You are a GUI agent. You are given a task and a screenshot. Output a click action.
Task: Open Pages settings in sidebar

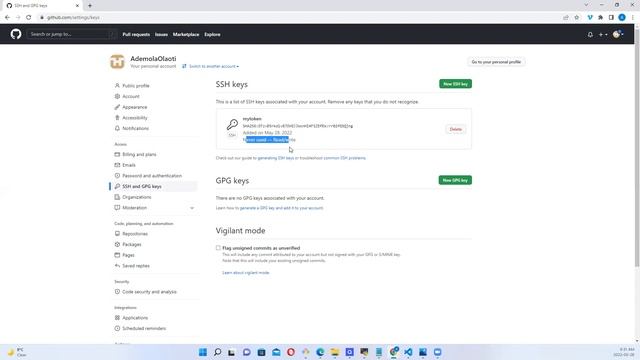(128, 255)
